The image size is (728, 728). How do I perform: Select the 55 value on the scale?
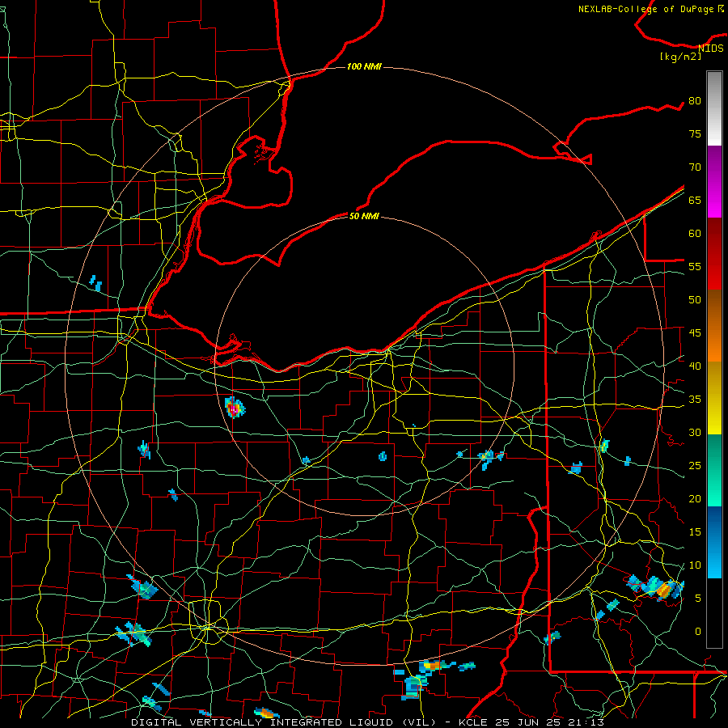[x=695, y=266]
